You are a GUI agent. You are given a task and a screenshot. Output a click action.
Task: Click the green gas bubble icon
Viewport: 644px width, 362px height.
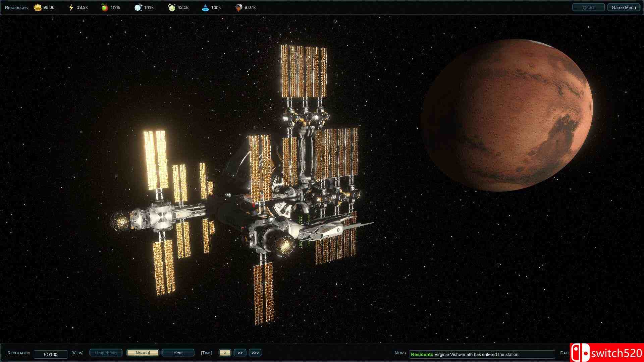172,7
